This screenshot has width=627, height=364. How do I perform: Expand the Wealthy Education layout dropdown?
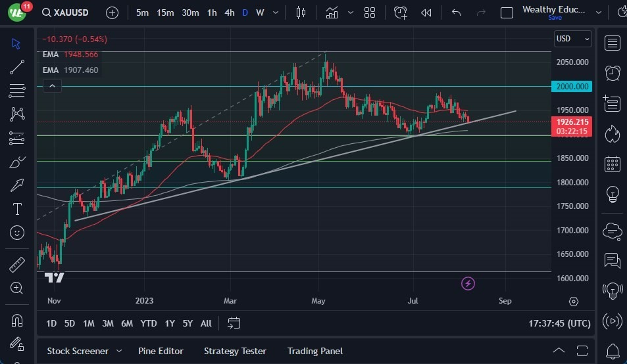598,12
